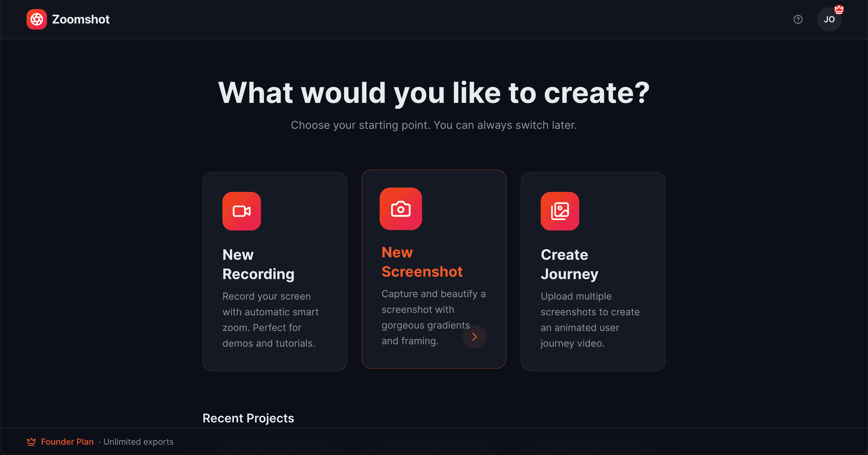Click the arrow chevron on the New Screenshot card
The height and width of the screenshot is (455, 868).
tap(474, 337)
